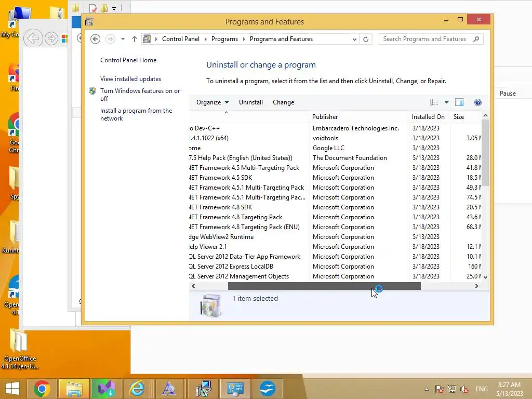Open quick access toolbar customize dropdown
The height and width of the screenshot is (399, 532).
tap(114, 8)
